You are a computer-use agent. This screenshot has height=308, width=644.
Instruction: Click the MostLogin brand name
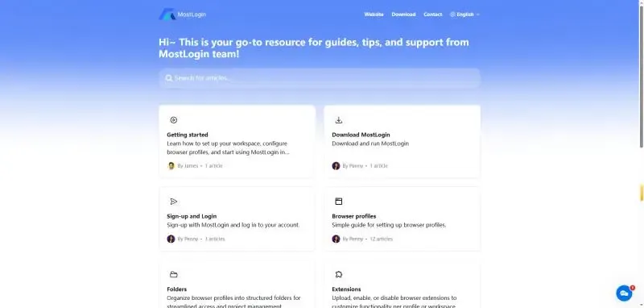point(192,15)
